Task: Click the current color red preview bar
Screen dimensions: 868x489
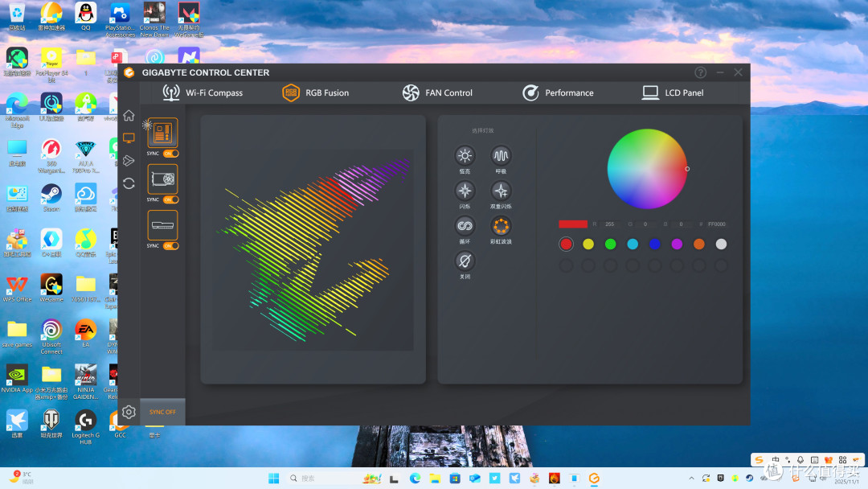Action: [x=573, y=224]
